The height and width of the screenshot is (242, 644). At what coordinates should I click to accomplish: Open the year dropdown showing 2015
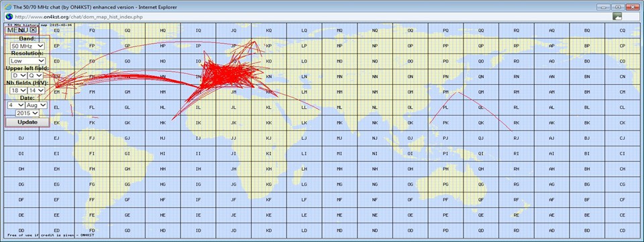click(x=27, y=113)
